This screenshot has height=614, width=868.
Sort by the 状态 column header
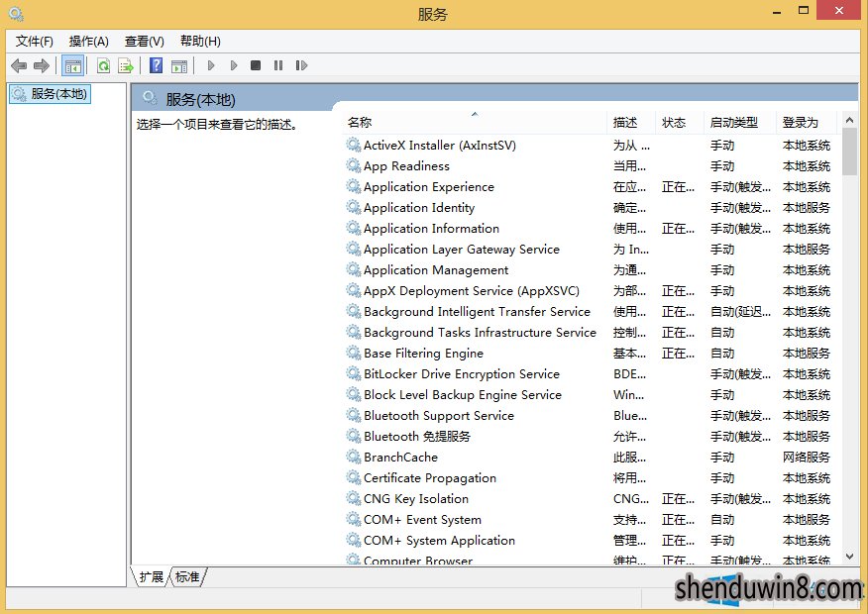(x=680, y=122)
